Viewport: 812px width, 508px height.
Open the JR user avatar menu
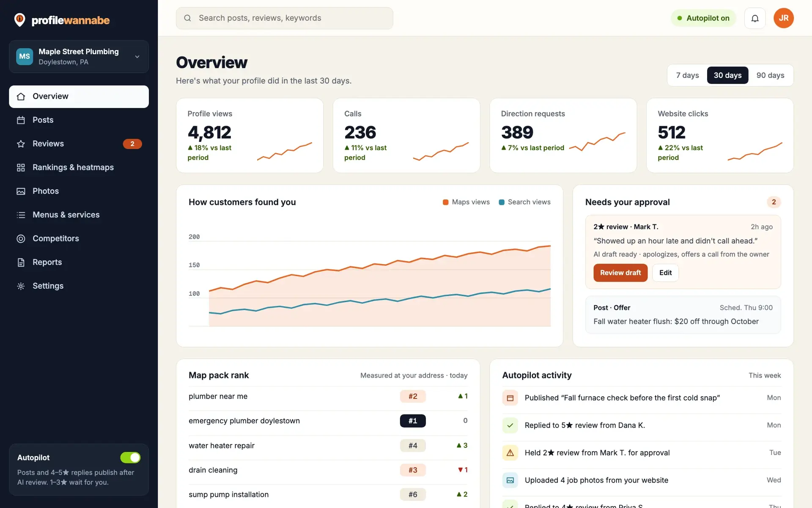click(x=783, y=18)
